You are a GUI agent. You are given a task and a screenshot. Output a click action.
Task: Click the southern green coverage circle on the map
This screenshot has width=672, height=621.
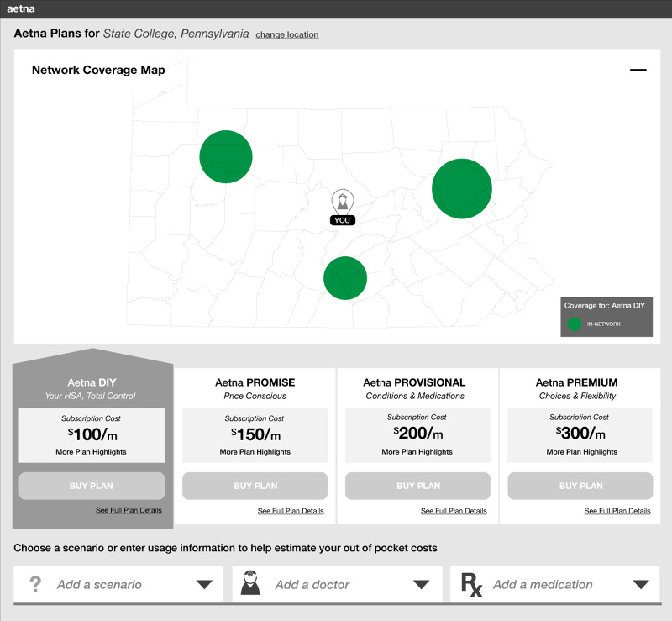pyautogui.click(x=345, y=278)
